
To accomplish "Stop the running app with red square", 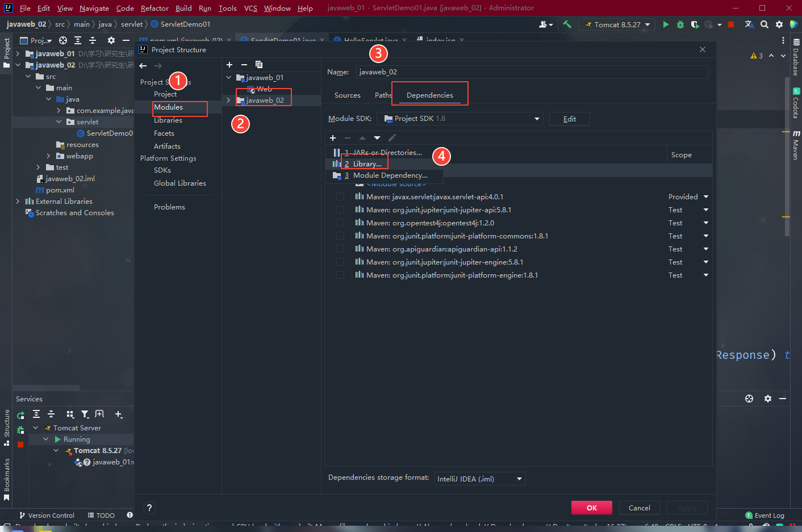I will [x=731, y=24].
